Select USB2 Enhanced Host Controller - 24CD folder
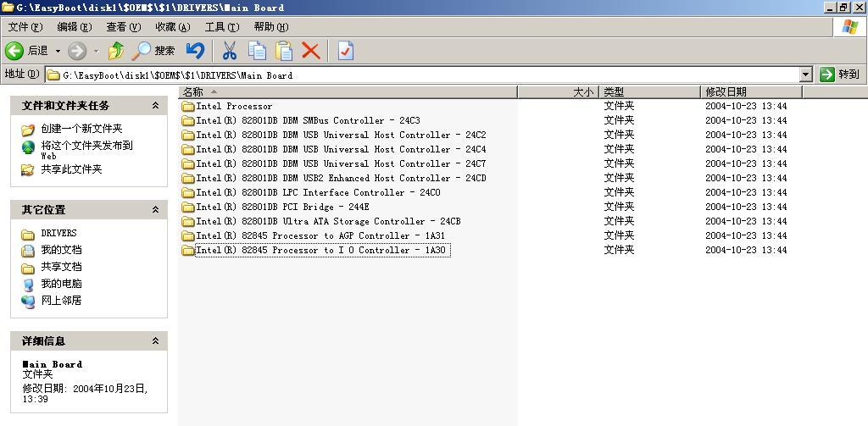Viewport: 868px width, 426px height. pos(341,178)
